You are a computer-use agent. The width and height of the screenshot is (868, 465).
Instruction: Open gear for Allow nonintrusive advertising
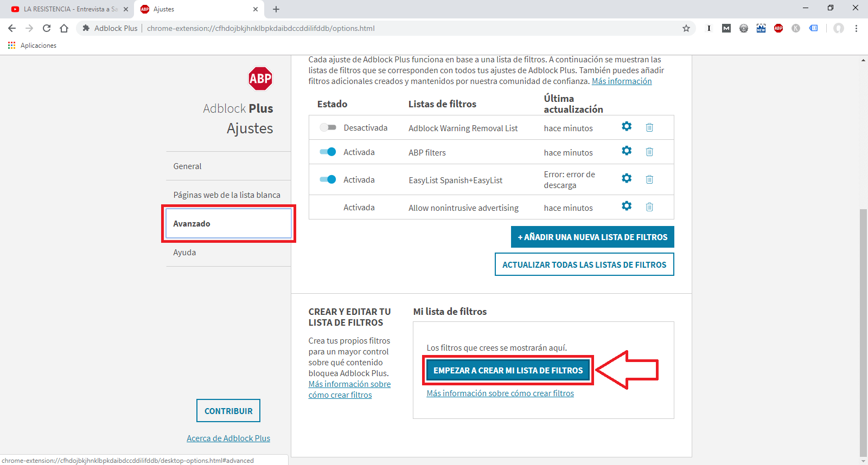[627, 206]
